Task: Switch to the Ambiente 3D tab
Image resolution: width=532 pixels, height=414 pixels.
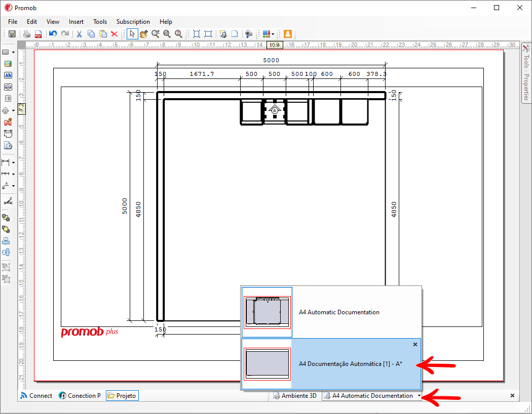Action: pyautogui.click(x=295, y=396)
